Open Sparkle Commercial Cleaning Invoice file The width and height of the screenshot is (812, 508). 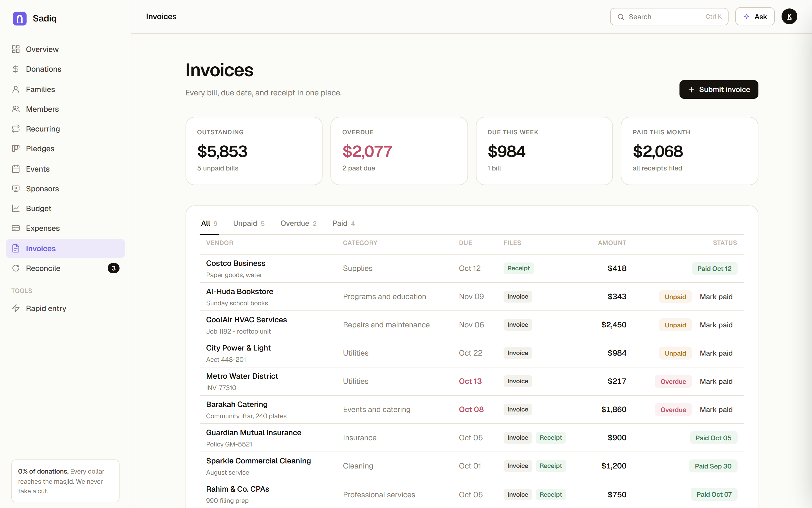(518, 466)
